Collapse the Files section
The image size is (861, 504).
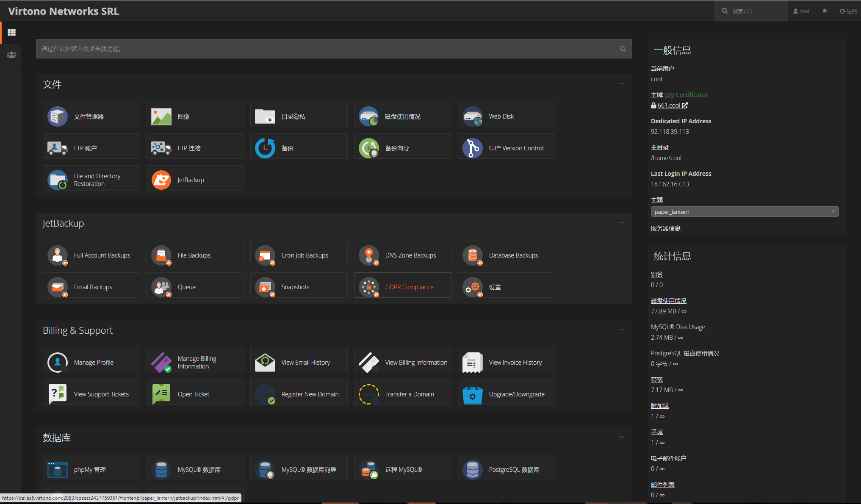621,84
